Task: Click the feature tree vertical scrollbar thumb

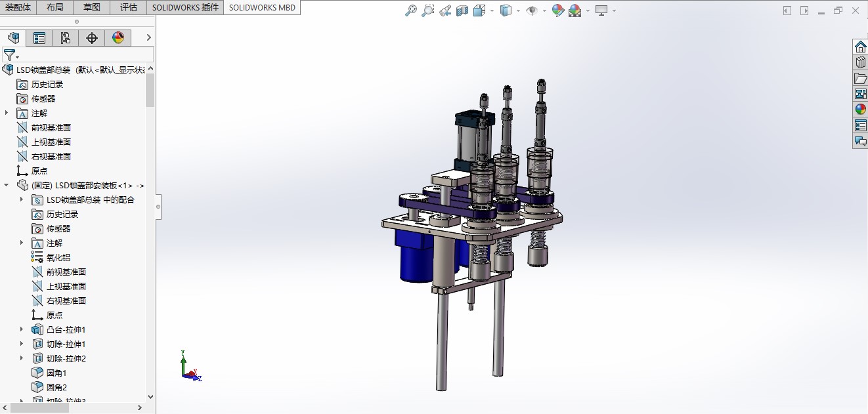Action: (150, 89)
